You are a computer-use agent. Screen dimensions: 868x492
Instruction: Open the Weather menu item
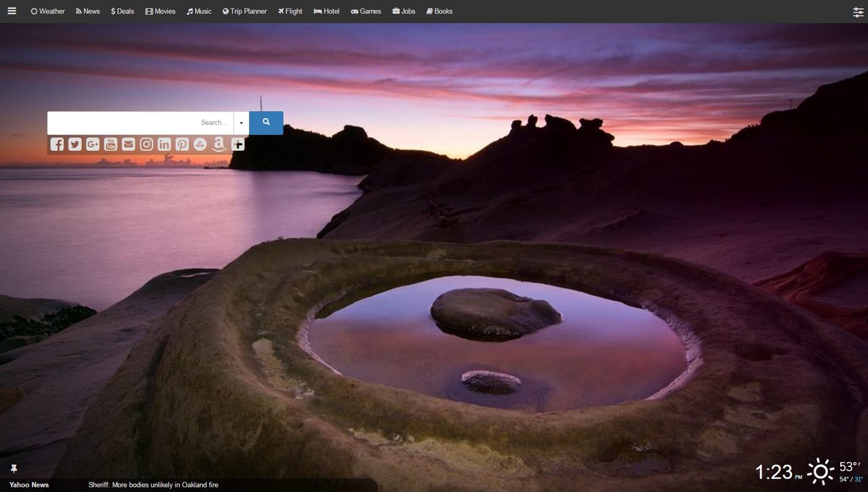tap(47, 11)
